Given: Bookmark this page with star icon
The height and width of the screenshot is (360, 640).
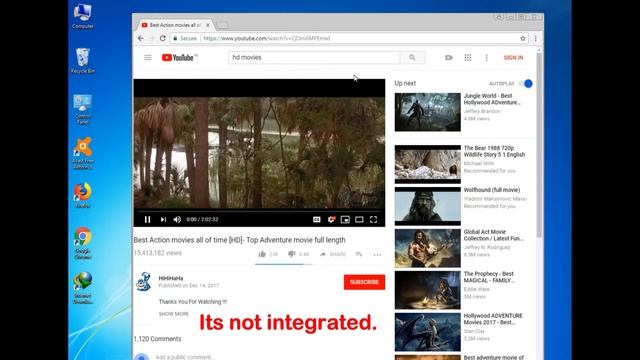Looking at the screenshot, I should click(x=522, y=38).
